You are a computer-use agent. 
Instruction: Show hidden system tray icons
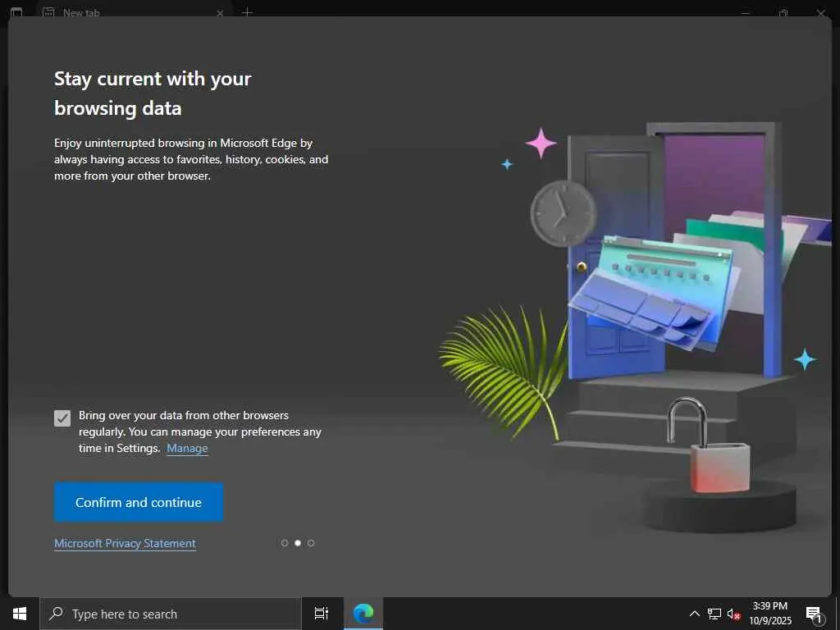click(694, 614)
